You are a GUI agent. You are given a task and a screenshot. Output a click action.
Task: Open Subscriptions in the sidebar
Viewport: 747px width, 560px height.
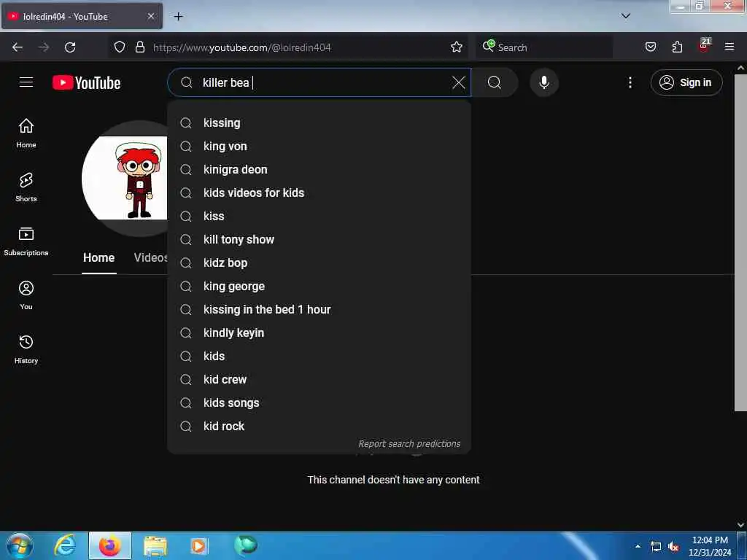point(26,241)
